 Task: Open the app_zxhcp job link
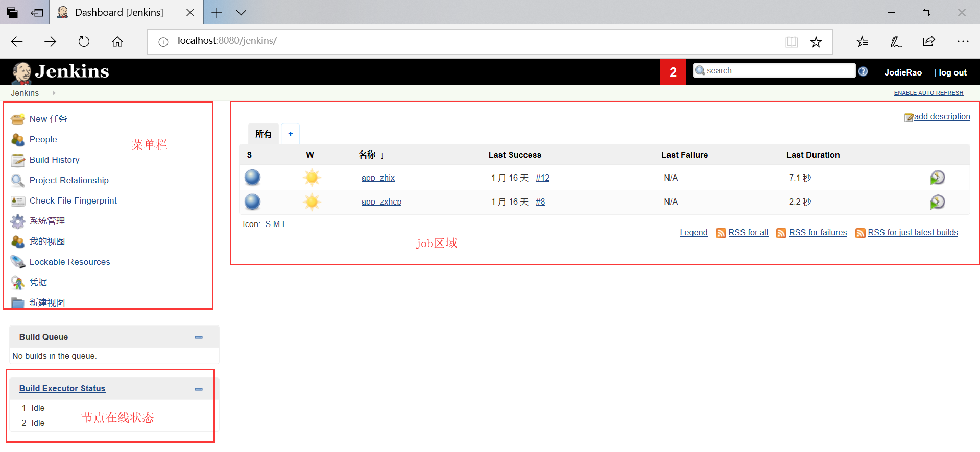tap(381, 202)
